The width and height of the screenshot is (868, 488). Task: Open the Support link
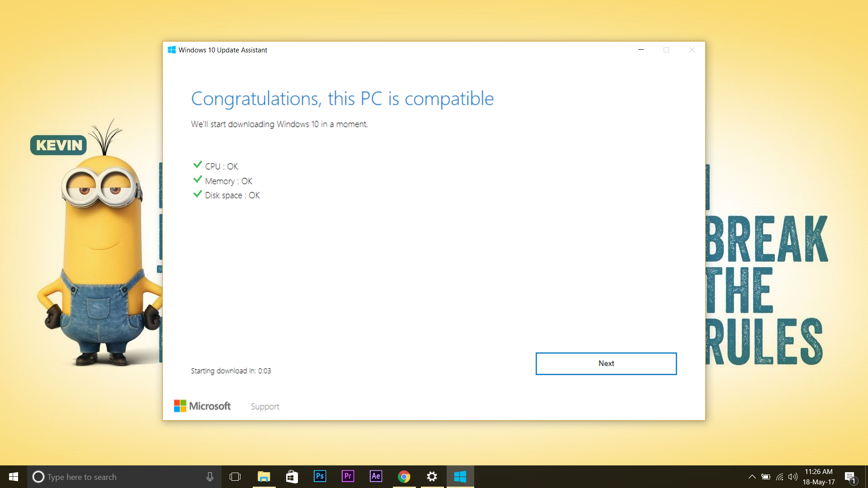coord(265,406)
